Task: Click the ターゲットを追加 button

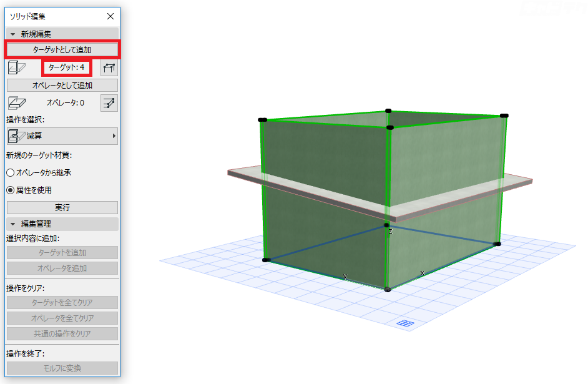Action: (x=62, y=252)
